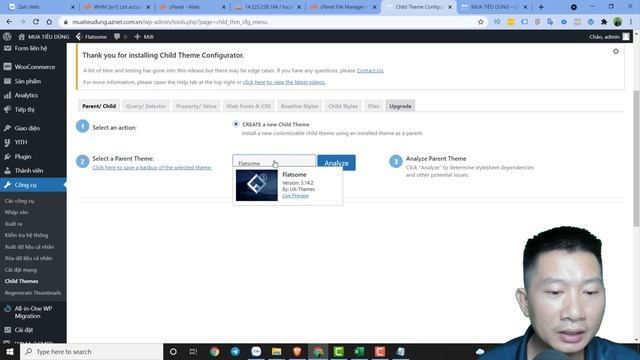Image resolution: width=640 pixels, height=360 pixels.
Task: Click the Flatsome theme thumbnail
Action: point(257,186)
